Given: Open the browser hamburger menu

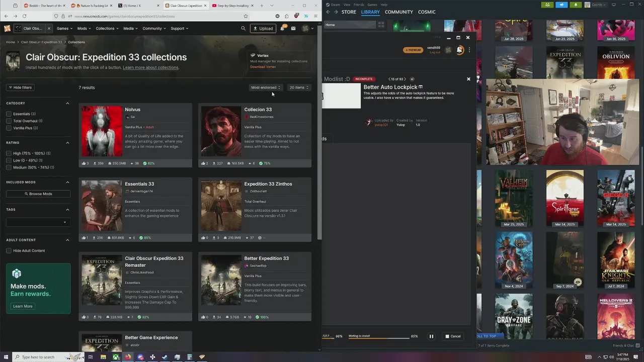Looking at the screenshot, I should coord(315,16).
